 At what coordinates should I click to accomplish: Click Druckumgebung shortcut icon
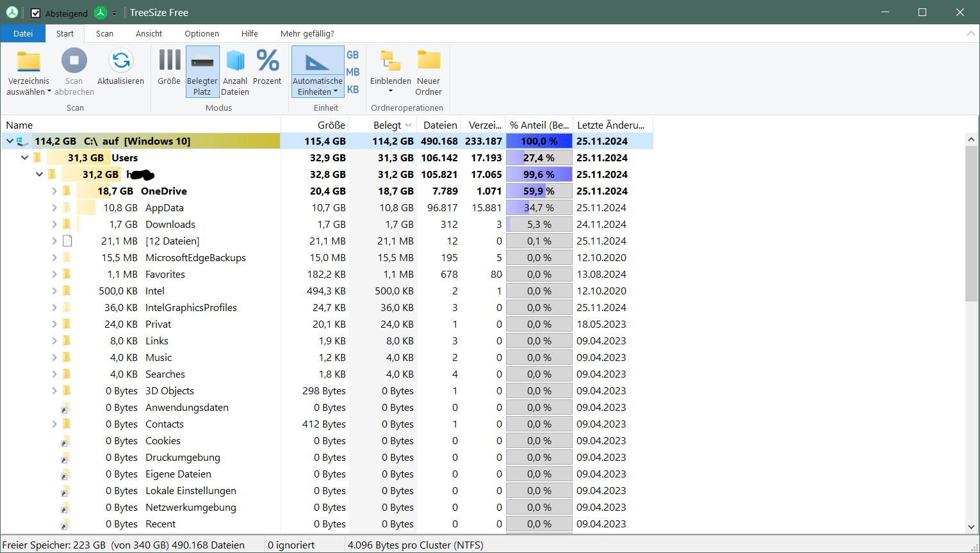pyautogui.click(x=65, y=458)
